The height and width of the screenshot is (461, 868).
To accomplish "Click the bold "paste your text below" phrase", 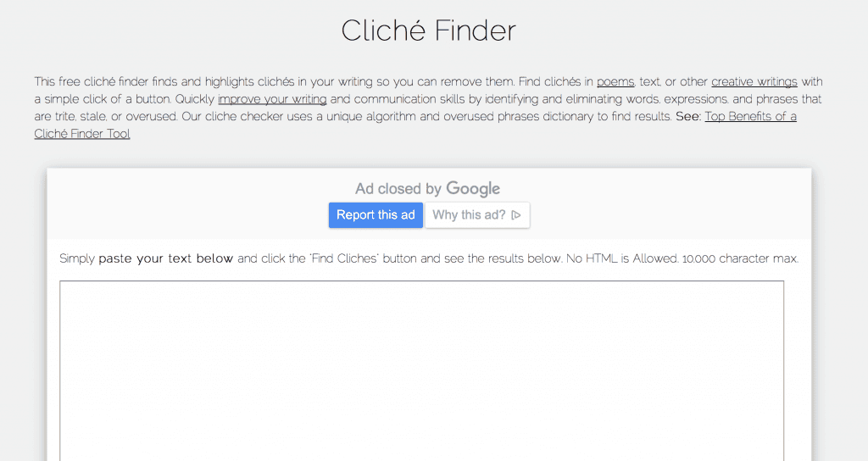I will click(165, 258).
